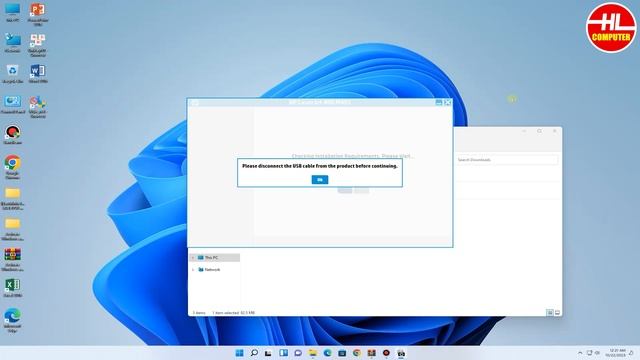Open the This PC desktop icon
The image size is (640, 360).
tap(12, 13)
